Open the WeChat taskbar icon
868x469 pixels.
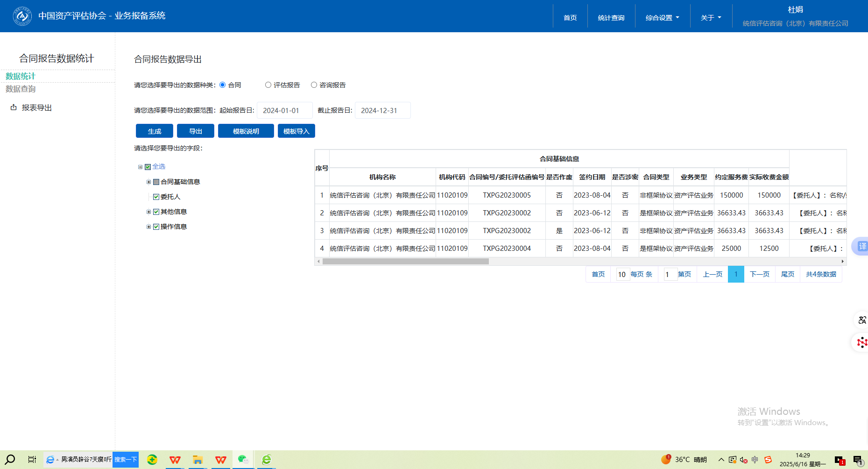243,460
